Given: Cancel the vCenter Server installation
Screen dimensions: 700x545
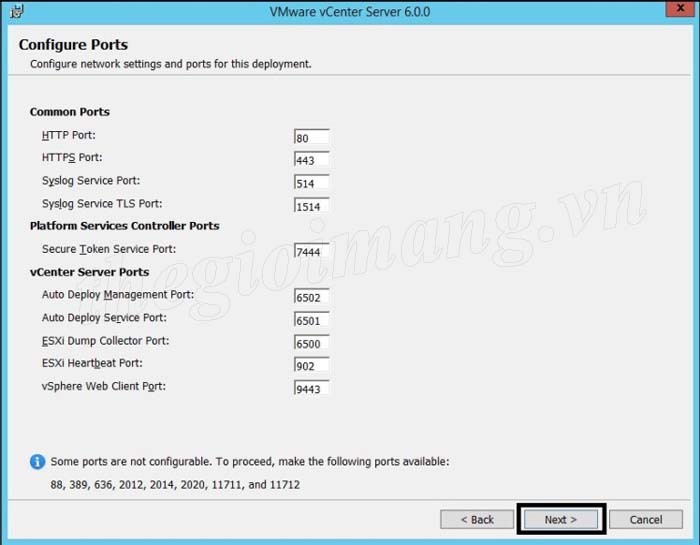Looking at the screenshot, I should (x=646, y=520).
